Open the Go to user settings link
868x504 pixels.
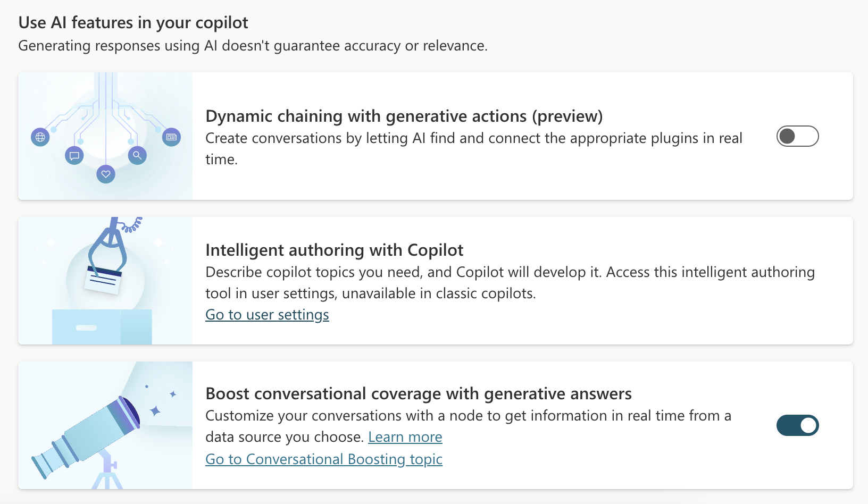(267, 315)
